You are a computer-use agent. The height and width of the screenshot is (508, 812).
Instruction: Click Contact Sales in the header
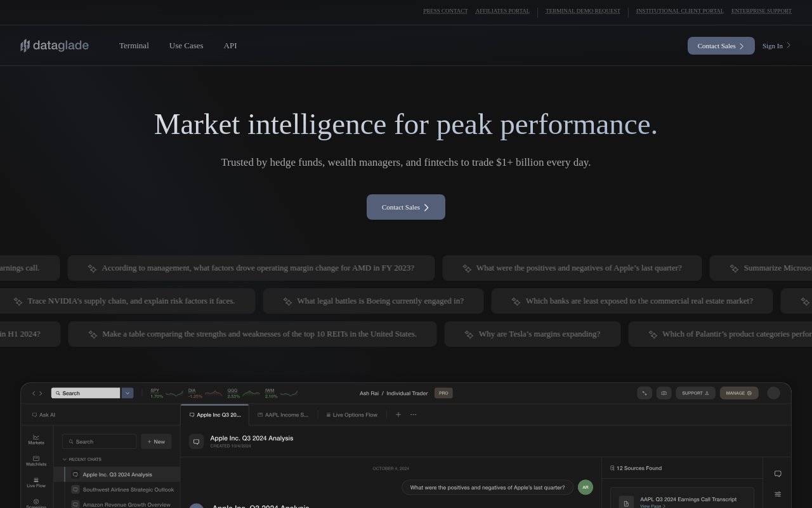click(x=721, y=46)
